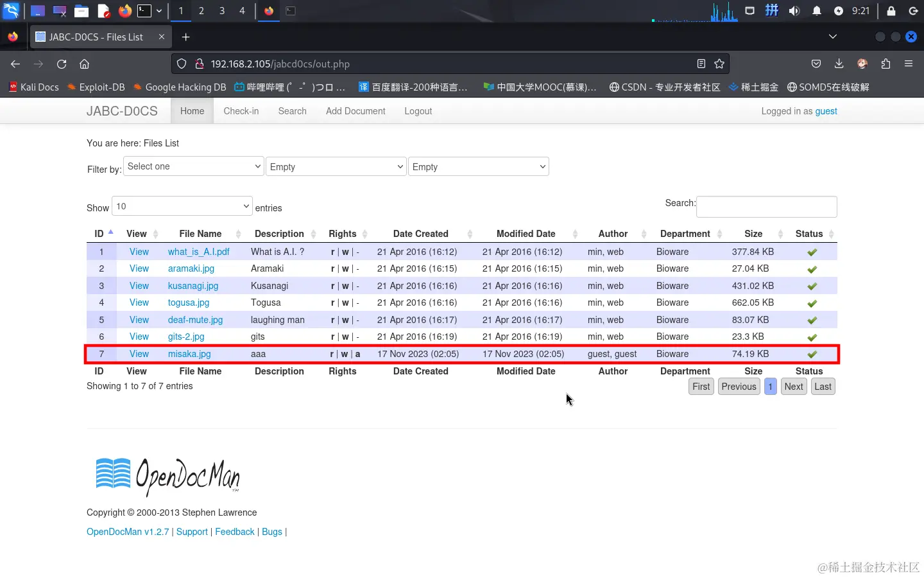Image resolution: width=924 pixels, height=578 pixels.
Task: Switch to workspace 4
Action: click(242, 11)
